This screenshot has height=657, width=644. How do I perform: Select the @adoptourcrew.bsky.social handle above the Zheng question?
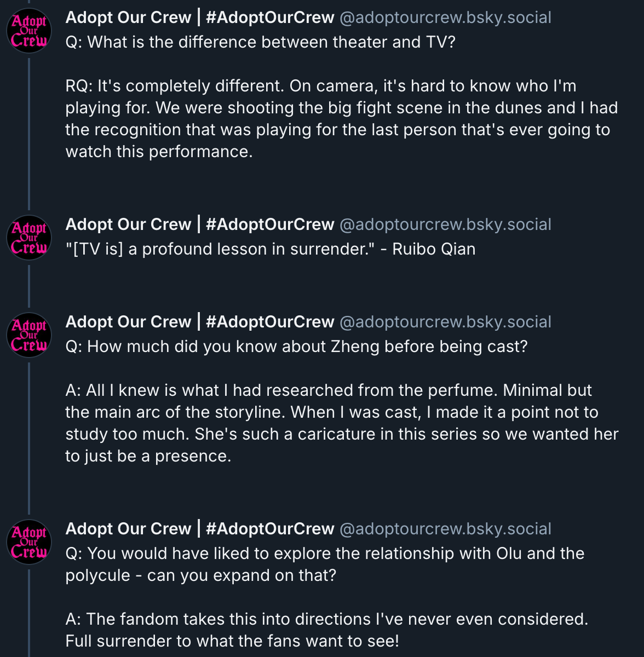pyautogui.click(x=445, y=322)
